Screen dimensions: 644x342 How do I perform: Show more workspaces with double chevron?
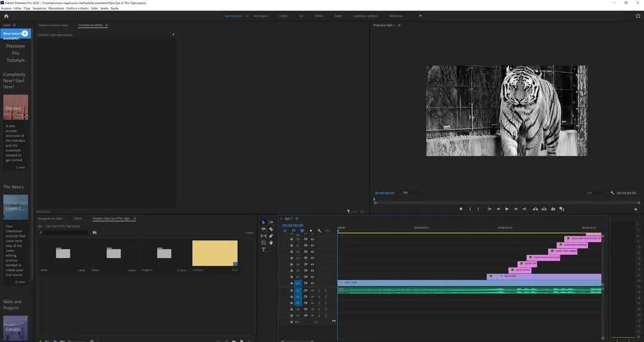[420, 15]
